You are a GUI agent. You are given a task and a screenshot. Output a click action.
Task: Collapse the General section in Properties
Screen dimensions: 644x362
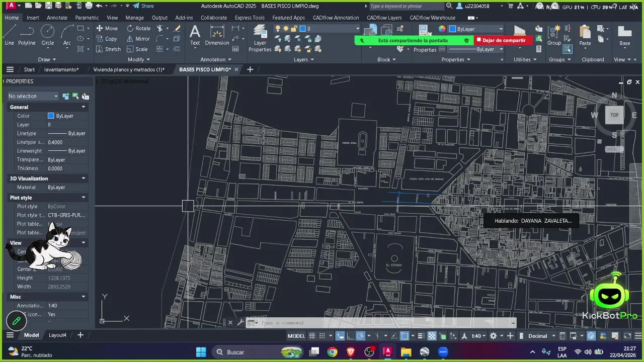point(84,107)
